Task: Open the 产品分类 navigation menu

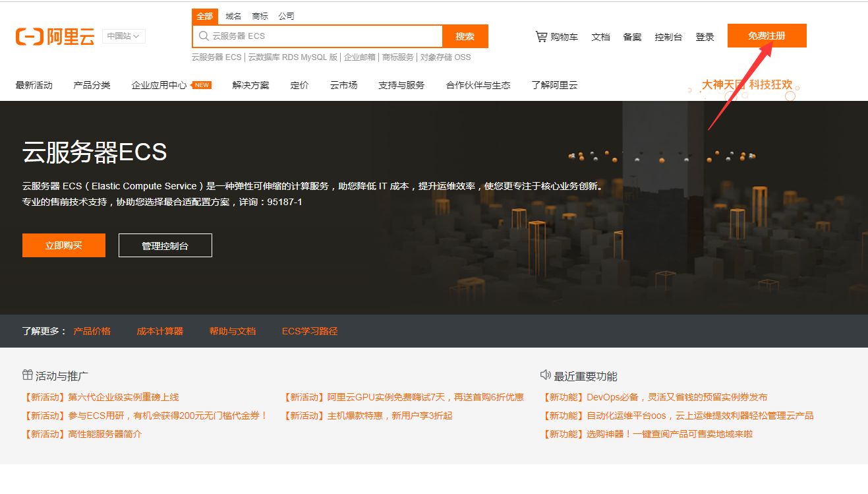Action: [x=92, y=85]
